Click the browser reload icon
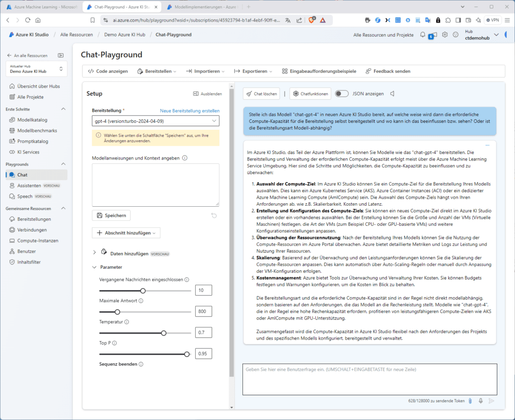515x420 pixels. (x=28, y=20)
